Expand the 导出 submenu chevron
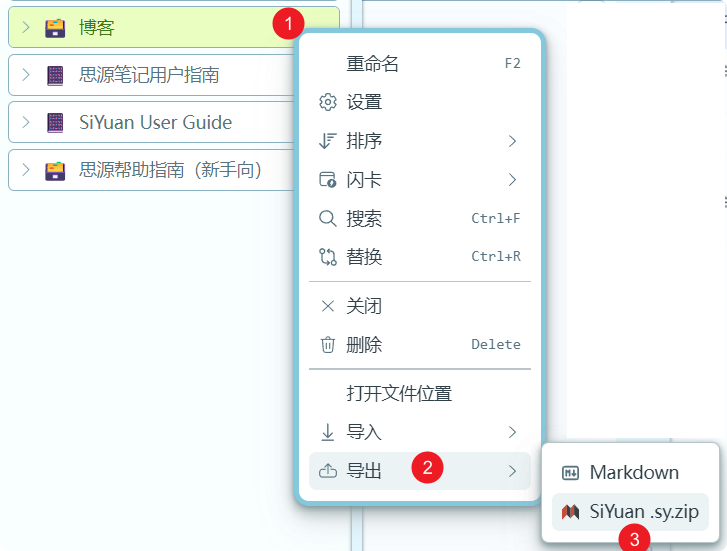Viewport: 727px width, 551px height. 512,471
